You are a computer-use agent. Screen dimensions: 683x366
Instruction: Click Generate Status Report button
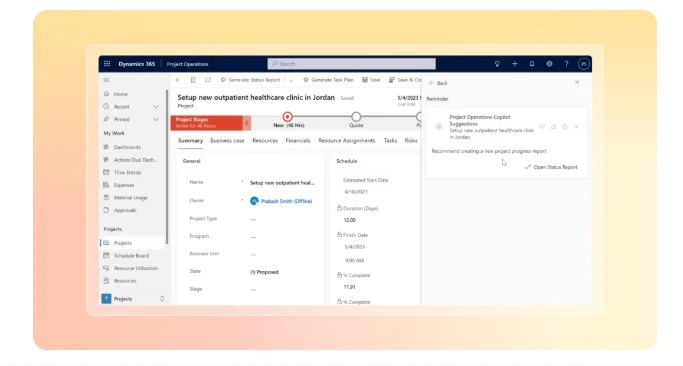pyautogui.click(x=250, y=80)
